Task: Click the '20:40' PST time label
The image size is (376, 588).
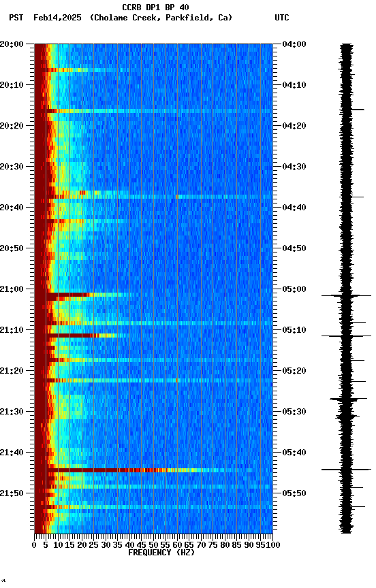Action: [12, 208]
